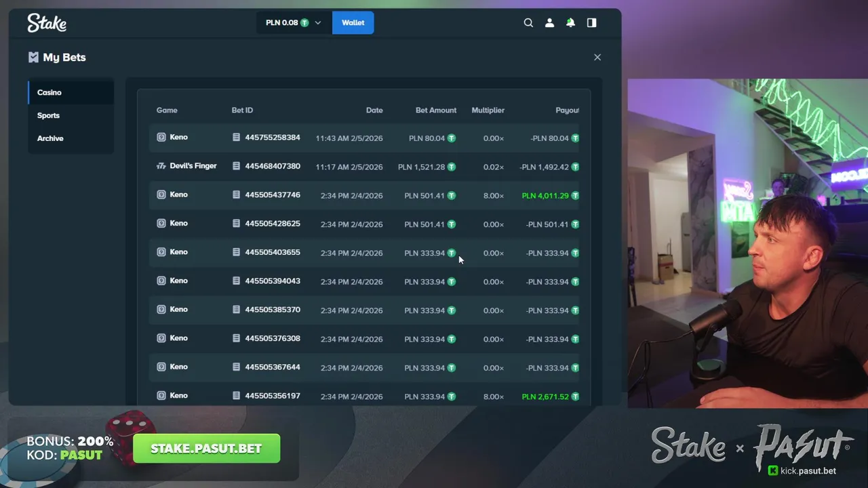The height and width of the screenshot is (488, 868).
Task: Open the notifications bell icon
Action: coord(570,22)
